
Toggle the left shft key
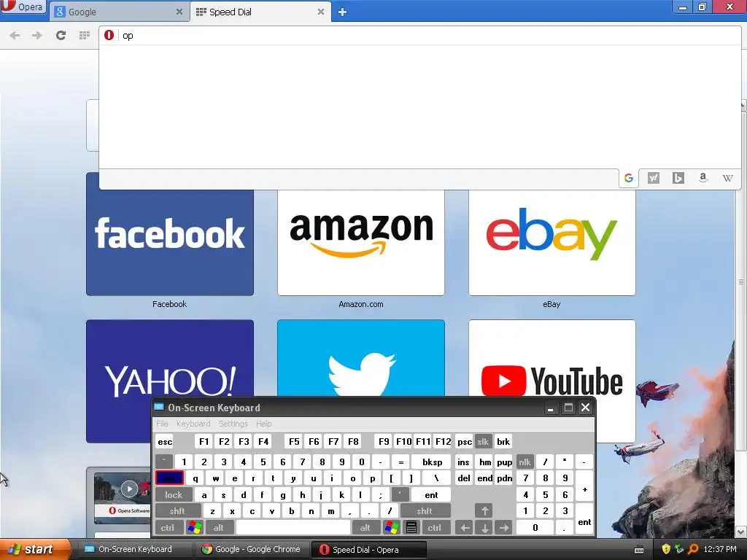(177, 511)
